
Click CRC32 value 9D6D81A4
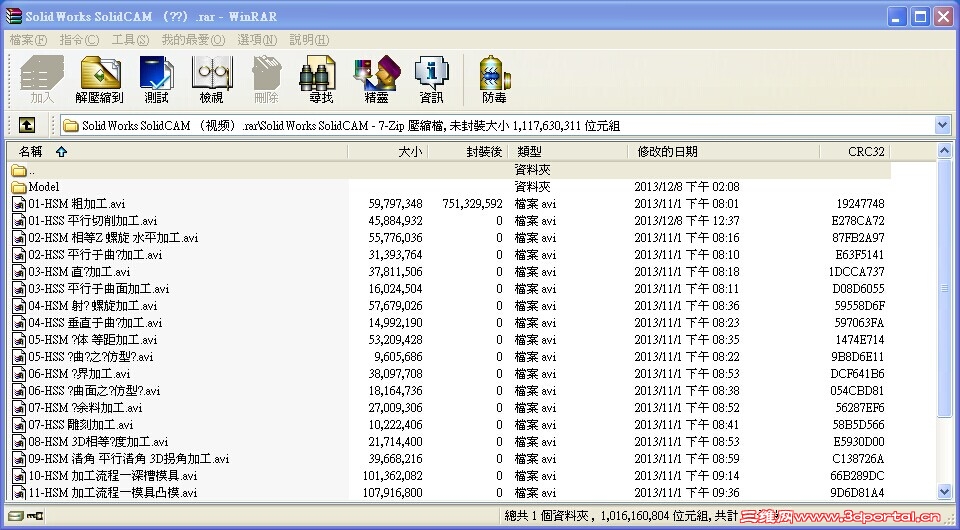coord(857,493)
